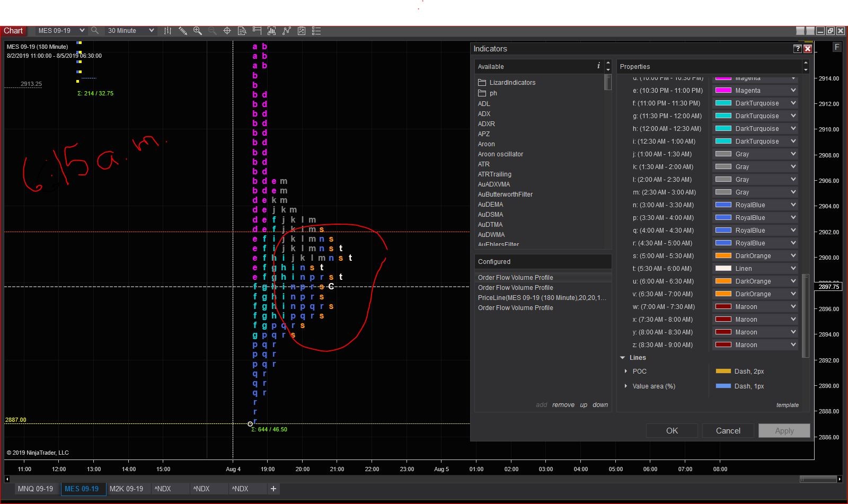Viewport: 848px width, 504px height.
Task: Click the remove link under Configured
Action: pyautogui.click(x=563, y=405)
